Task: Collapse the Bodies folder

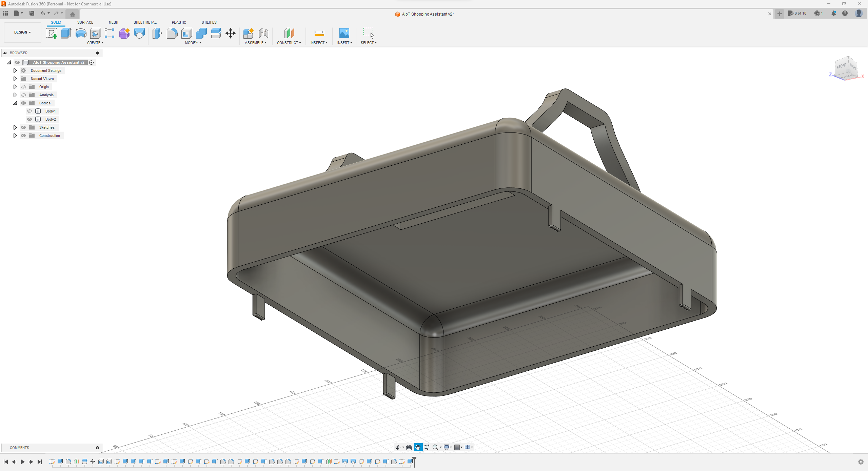Action: click(x=15, y=103)
